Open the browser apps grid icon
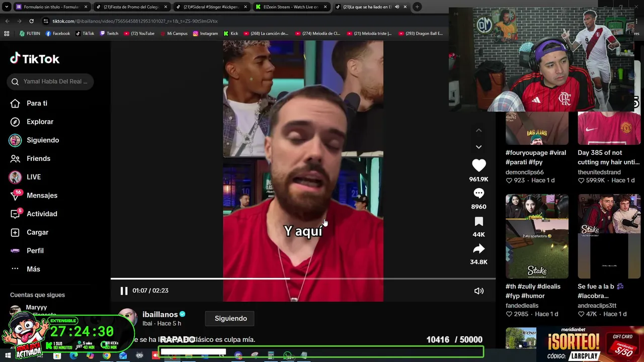Viewport: 644px width, 362px height. [7, 34]
